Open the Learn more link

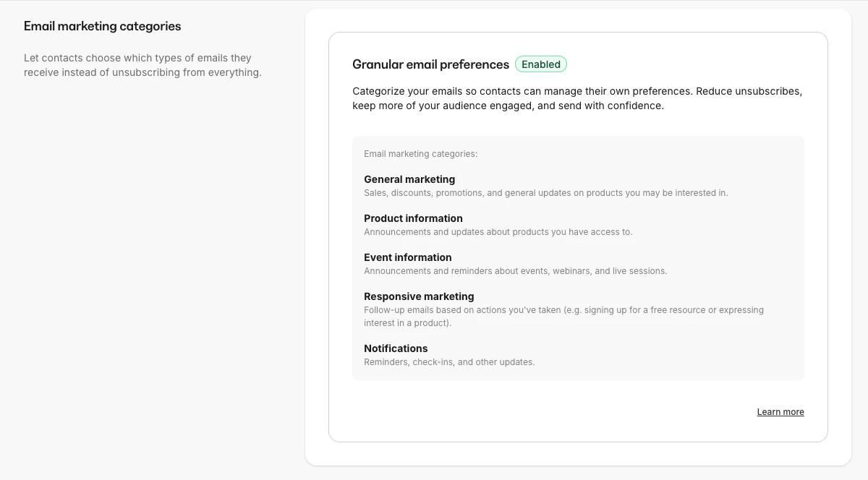pos(780,411)
